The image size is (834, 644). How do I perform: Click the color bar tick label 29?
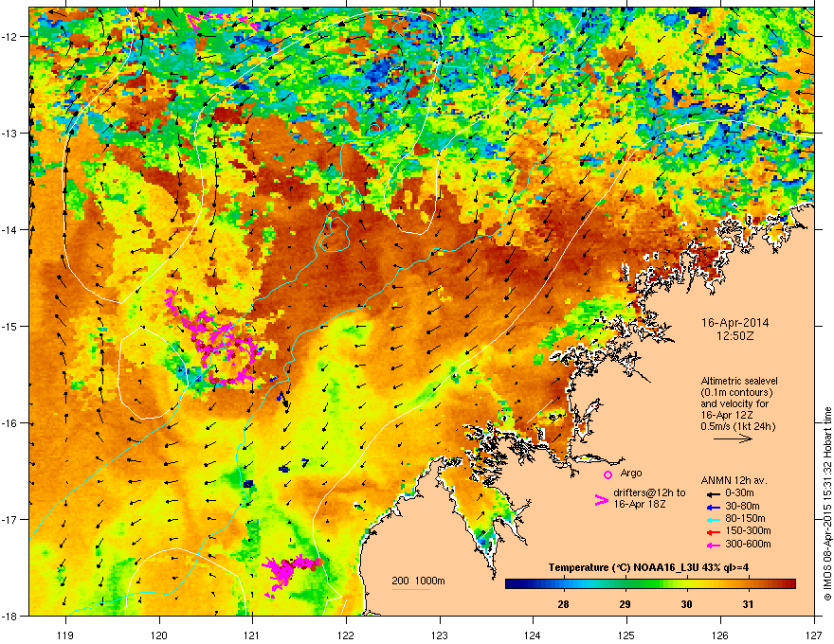pyautogui.click(x=625, y=604)
